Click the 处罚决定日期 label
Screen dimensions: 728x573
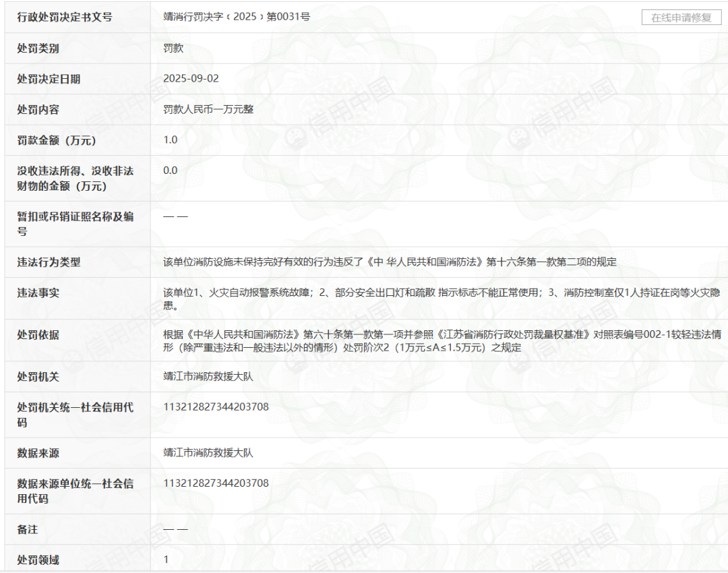coord(49,79)
